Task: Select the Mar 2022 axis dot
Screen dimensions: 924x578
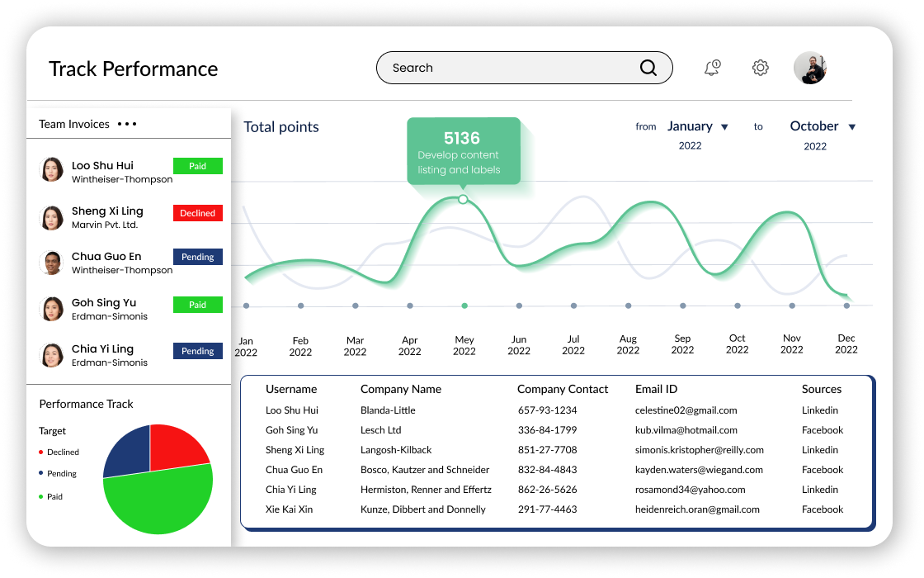Action: 356,306
